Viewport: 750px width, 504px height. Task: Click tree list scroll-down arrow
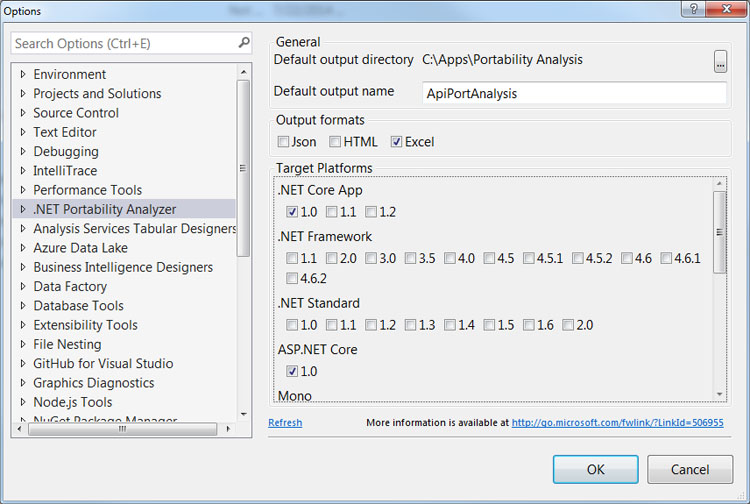(243, 414)
